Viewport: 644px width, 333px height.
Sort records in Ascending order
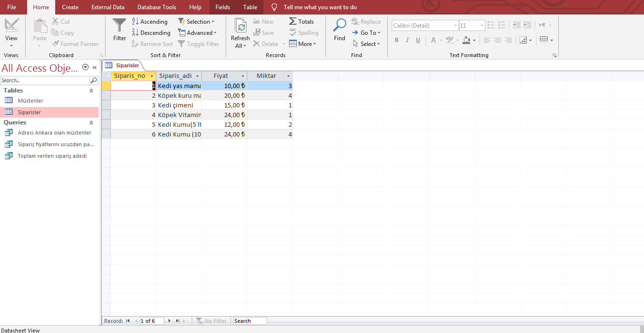coord(150,22)
